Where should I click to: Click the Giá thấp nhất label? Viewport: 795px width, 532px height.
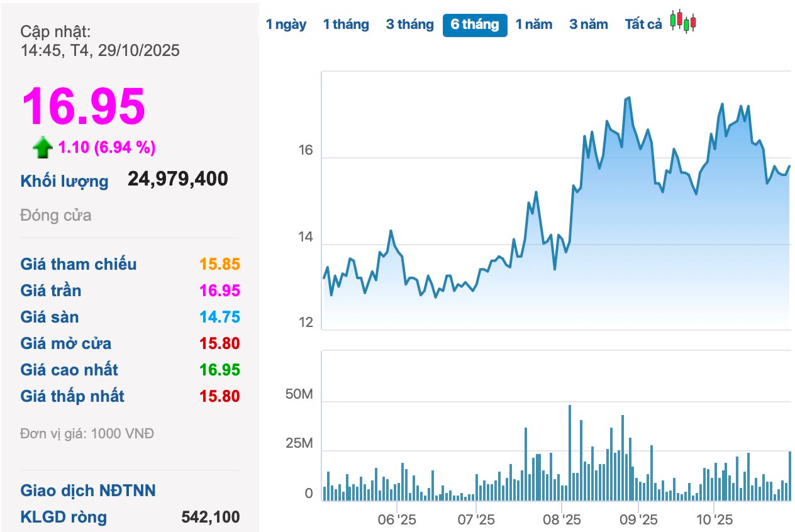point(72,396)
